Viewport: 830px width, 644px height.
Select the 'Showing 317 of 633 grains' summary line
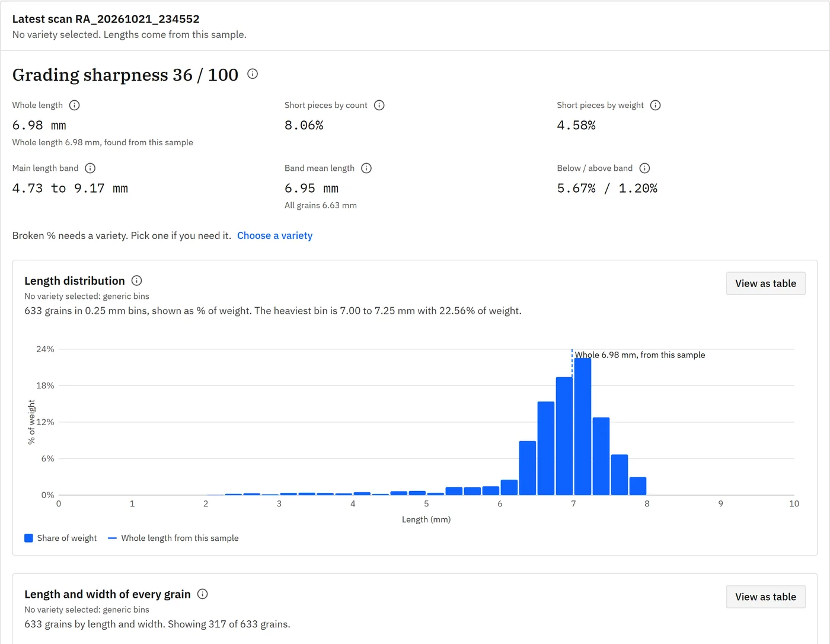pyautogui.click(x=157, y=624)
